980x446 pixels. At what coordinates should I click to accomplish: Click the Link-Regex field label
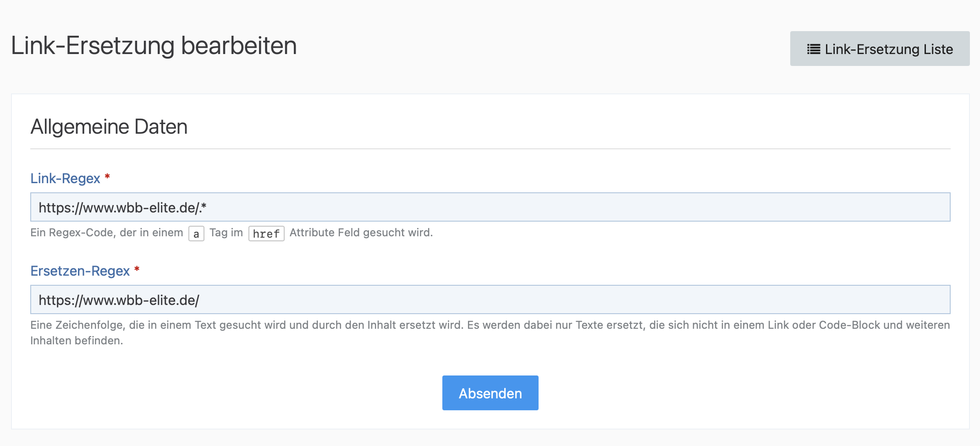[x=65, y=179]
